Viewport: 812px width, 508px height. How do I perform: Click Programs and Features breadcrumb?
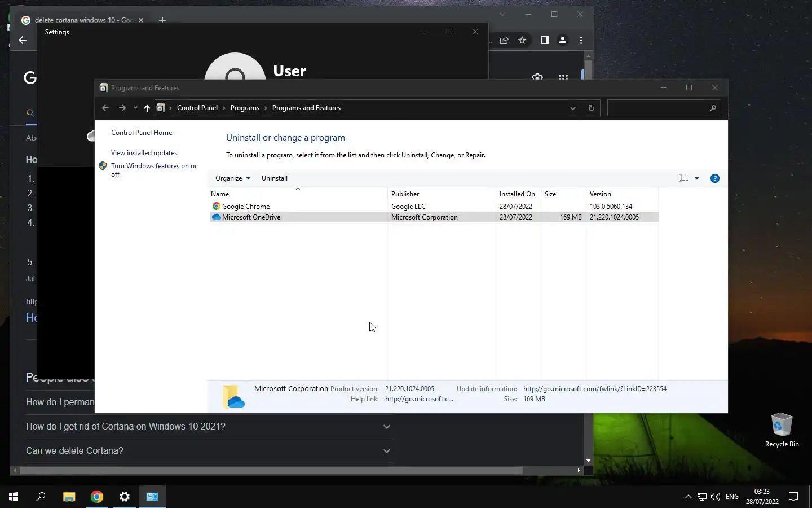tap(306, 108)
